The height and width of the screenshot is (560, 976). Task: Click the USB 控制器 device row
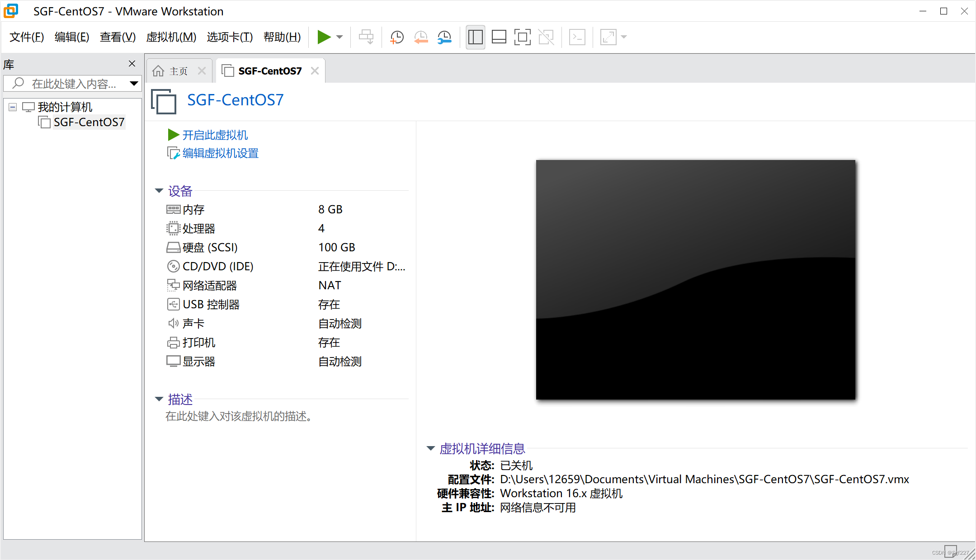286,304
